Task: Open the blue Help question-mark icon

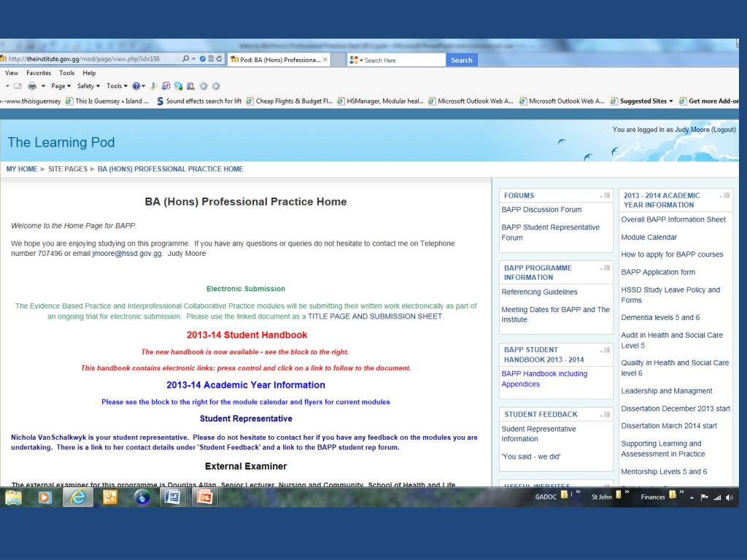Action: [x=136, y=86]
